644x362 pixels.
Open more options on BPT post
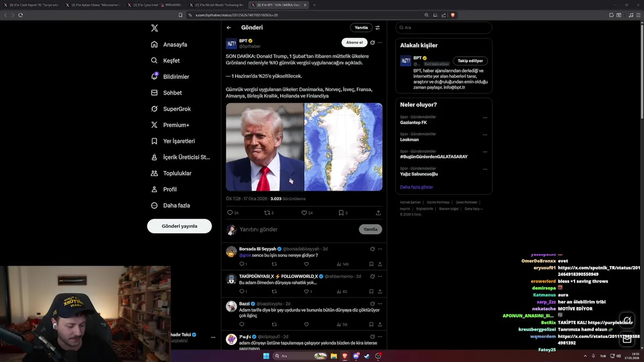(x=380, y=43)
